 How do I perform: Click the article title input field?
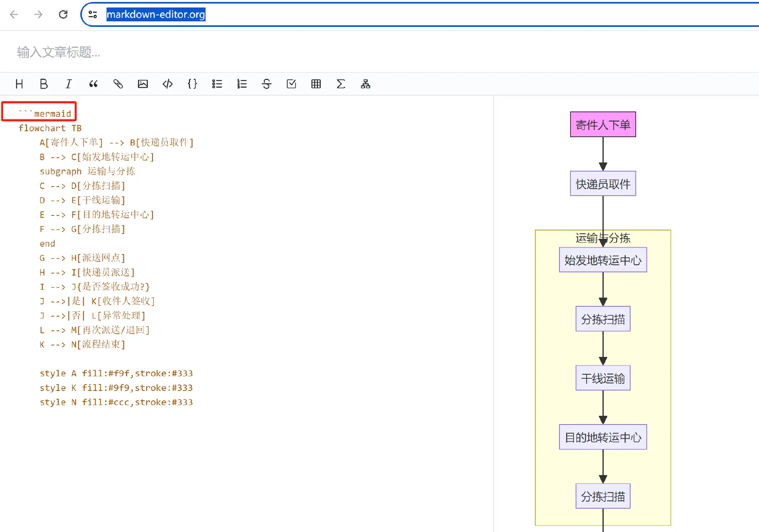tap(158, 52)
